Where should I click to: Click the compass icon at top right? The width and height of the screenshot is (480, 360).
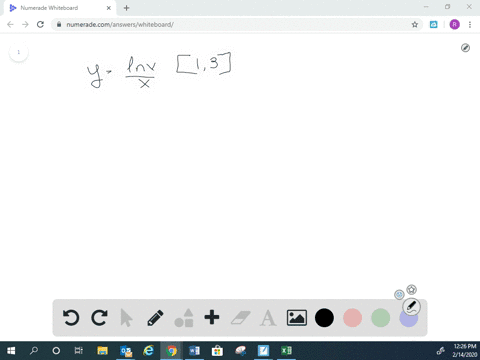[465, 48]
